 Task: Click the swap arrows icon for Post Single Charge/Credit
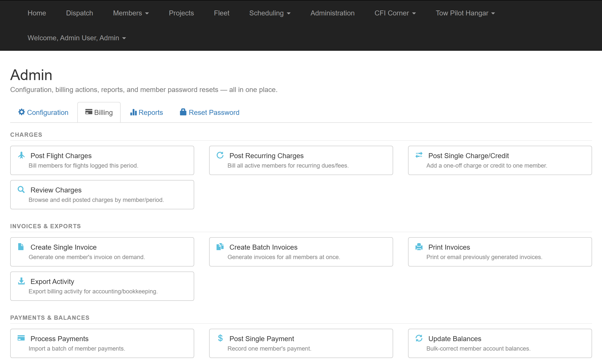419,155
